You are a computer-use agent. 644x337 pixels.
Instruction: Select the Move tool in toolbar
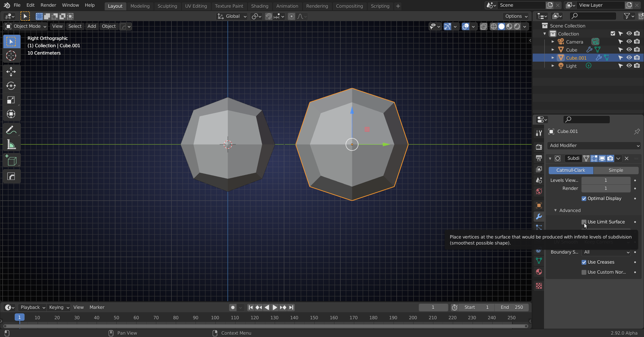(x=11, y=72)
